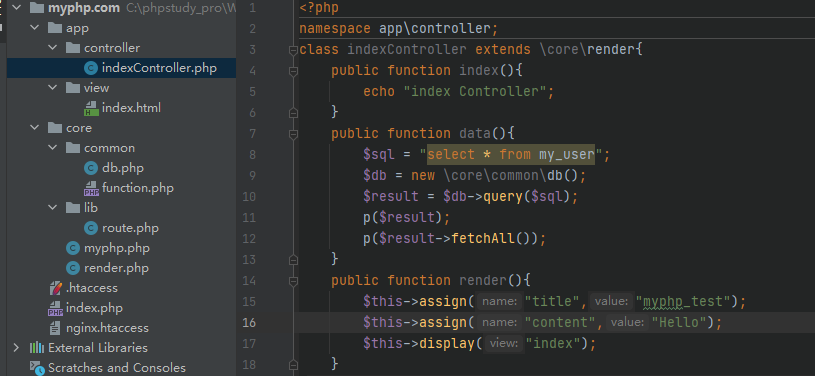Click 'indexController' class name on line 3
The width and height of the screenshot is (815, 376).
407,50
